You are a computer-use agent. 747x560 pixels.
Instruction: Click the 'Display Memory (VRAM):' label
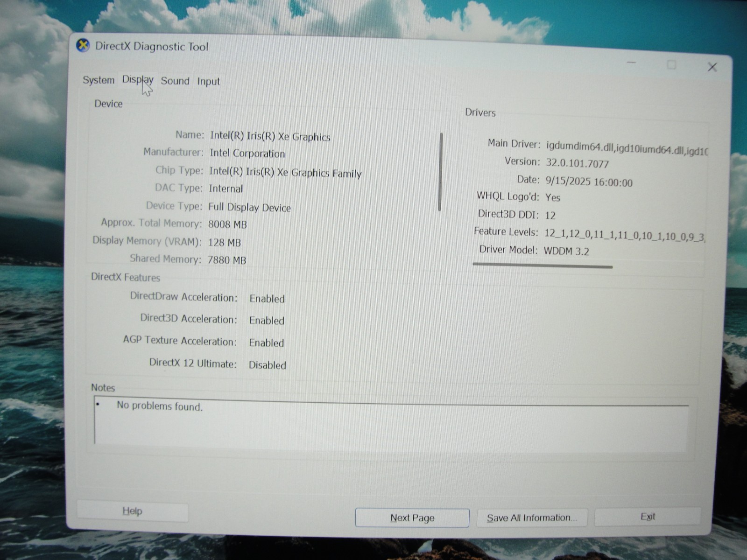pyautogui.click(x=147, y=241)
